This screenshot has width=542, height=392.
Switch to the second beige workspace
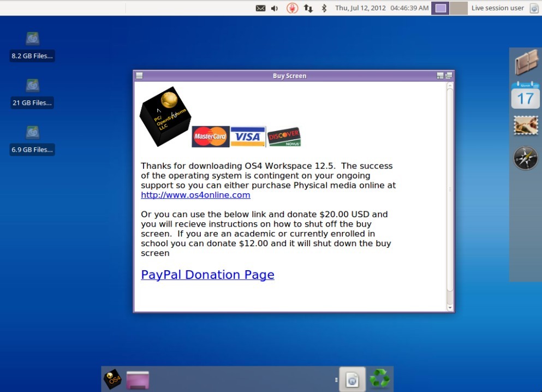[458, 8]
